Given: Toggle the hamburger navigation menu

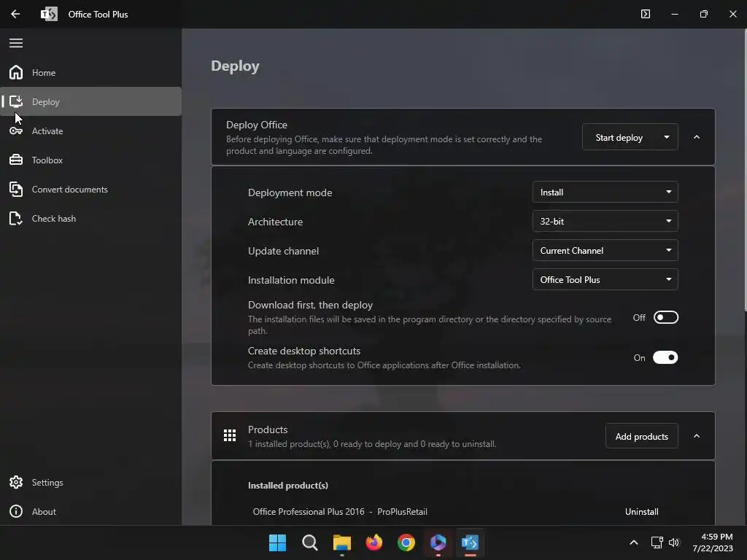Looking at the screenshot, I should [x=16, y=43].
